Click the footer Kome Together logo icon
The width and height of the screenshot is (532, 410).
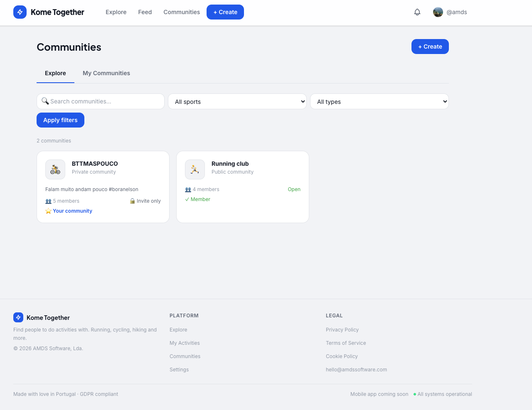click(x=18, y=317)
